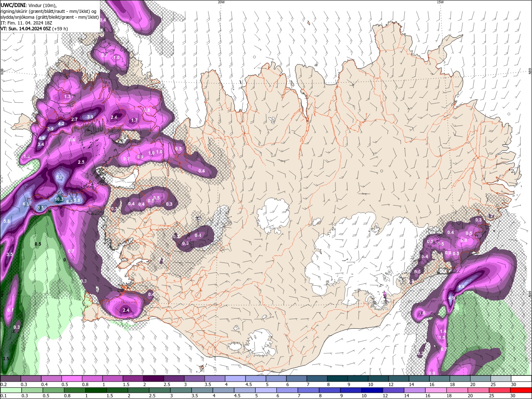Click the UWC/DINI title text
The width and height of the screenshot is (532, 399).
[14, 5]
